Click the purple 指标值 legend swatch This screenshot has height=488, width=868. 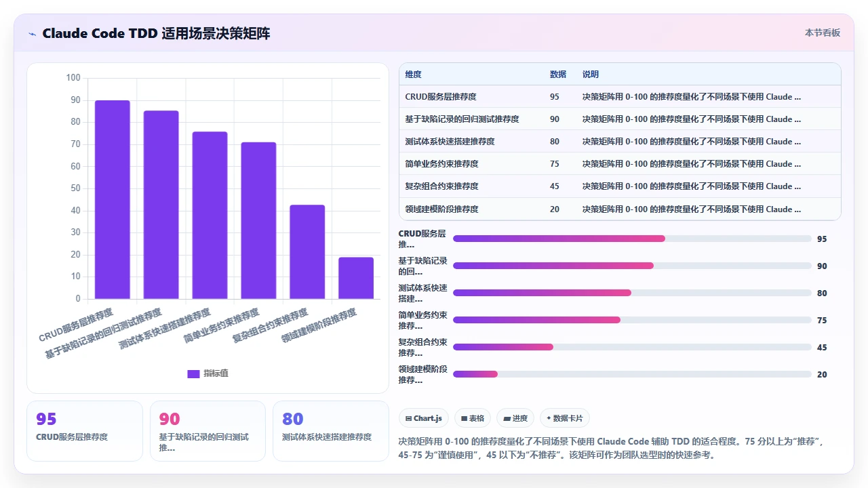click(193, 373)
